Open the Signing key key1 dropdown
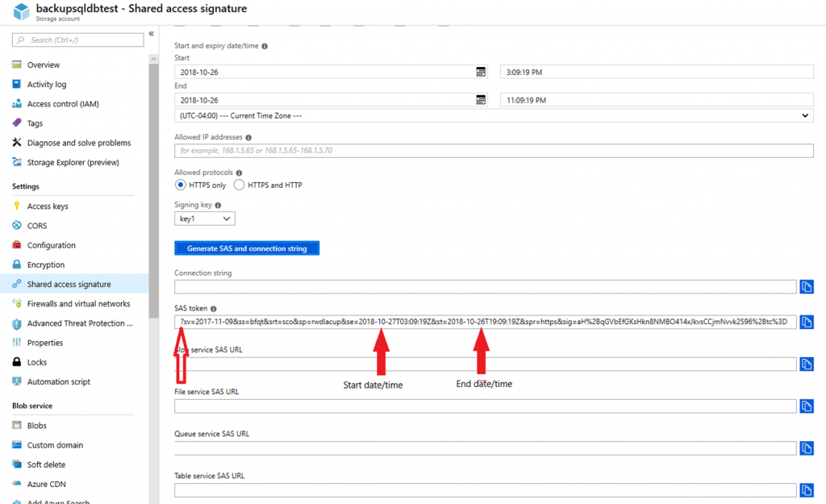Screen dimensions: 826x504 204,219
